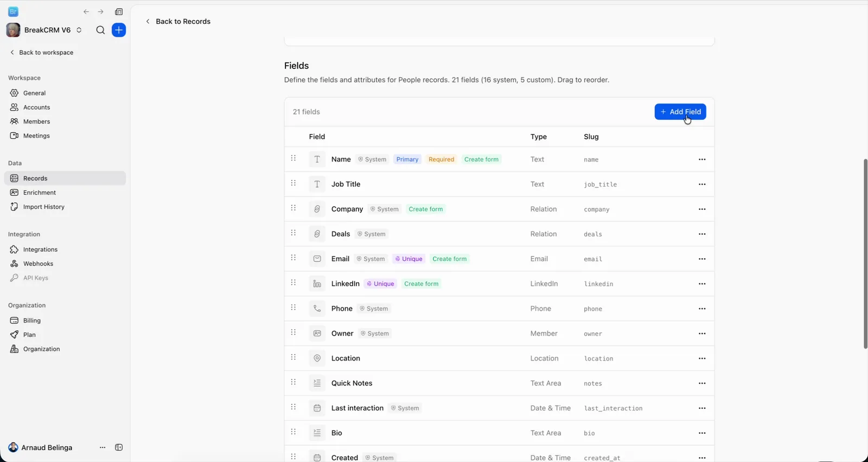Open Meetings in the sidebar
Screen dimensions: 868x462
pos(65,136)
